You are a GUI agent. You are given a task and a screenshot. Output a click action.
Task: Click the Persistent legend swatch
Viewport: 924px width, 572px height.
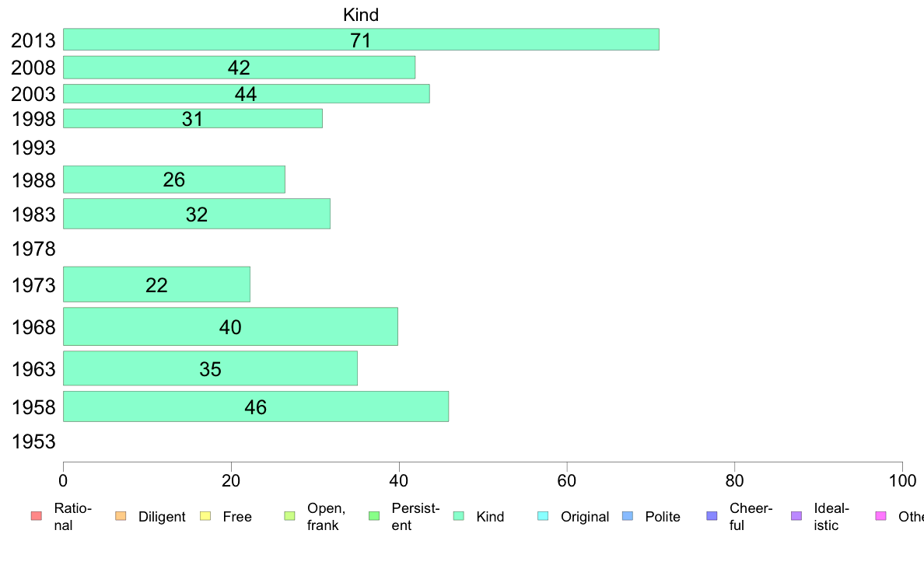point(374,516)
